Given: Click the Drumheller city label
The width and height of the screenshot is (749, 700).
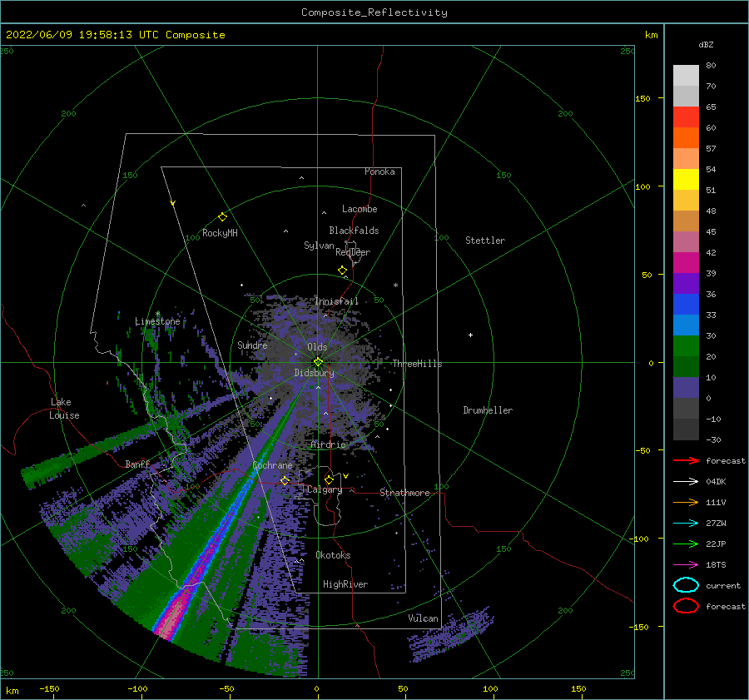Looking at the screenshot, I should pos(488,410).
